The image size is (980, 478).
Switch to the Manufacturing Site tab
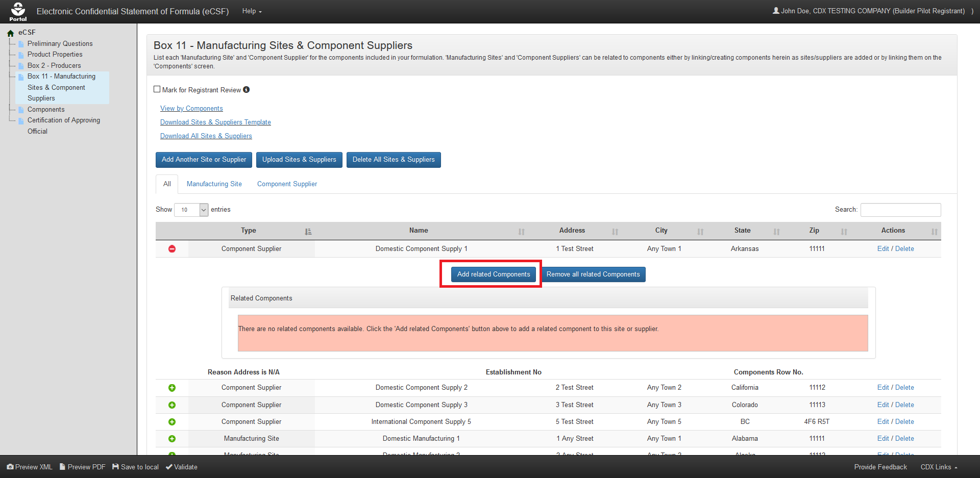pyautogui.click(x=214, y=184)
